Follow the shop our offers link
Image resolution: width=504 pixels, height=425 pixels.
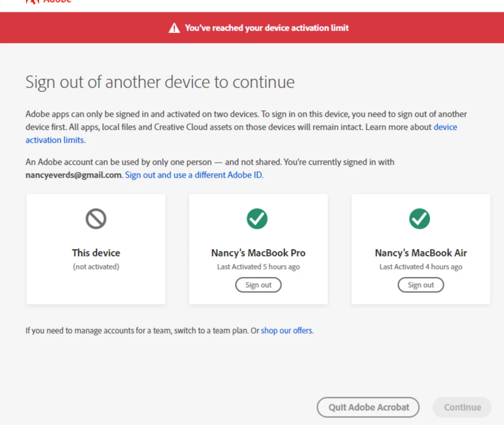[287, 330]
